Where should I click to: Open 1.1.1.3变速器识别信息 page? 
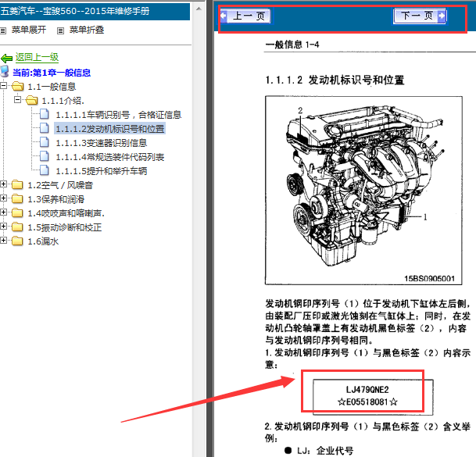(102, 143)
